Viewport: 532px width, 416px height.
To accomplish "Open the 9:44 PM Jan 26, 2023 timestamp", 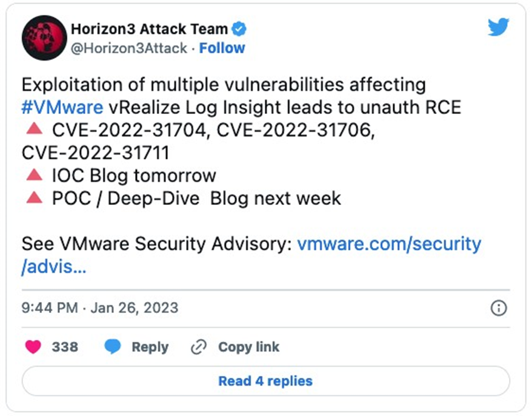I will pyautogui.click(x=100, y=307).
